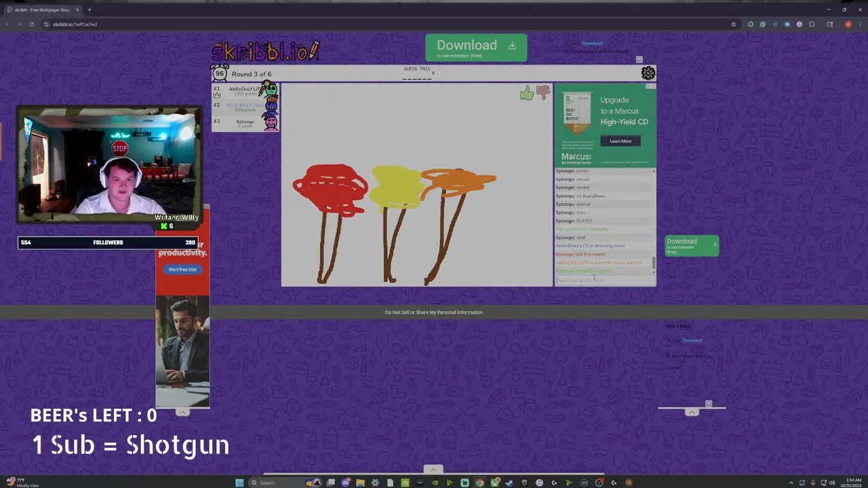
Task: Open Chrome from the taskbar
Action: (x=479, y=483)
